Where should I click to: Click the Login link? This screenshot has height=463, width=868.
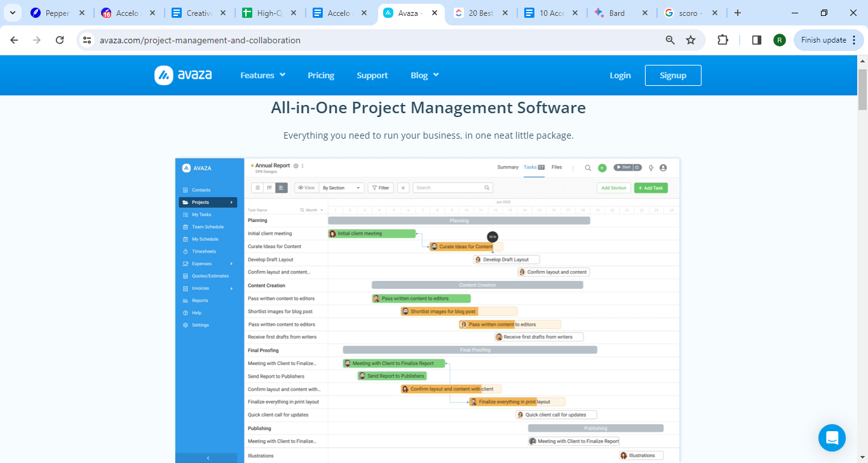[620, 75]
